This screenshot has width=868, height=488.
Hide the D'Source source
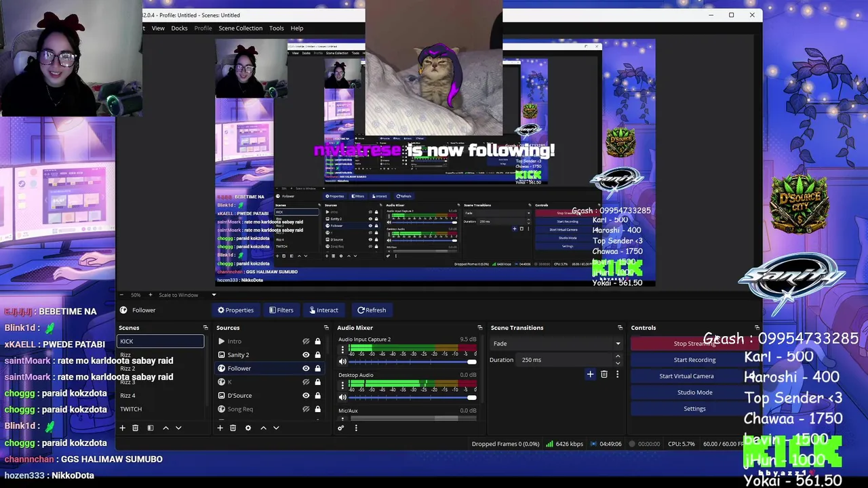pyautogui.click(x=306, y=396)
